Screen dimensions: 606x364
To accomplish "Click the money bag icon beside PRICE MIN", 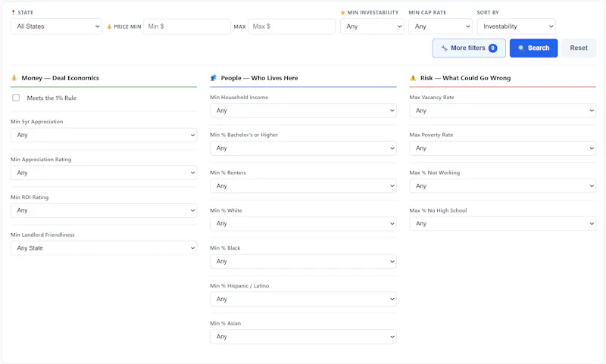I will pos(109,26).
